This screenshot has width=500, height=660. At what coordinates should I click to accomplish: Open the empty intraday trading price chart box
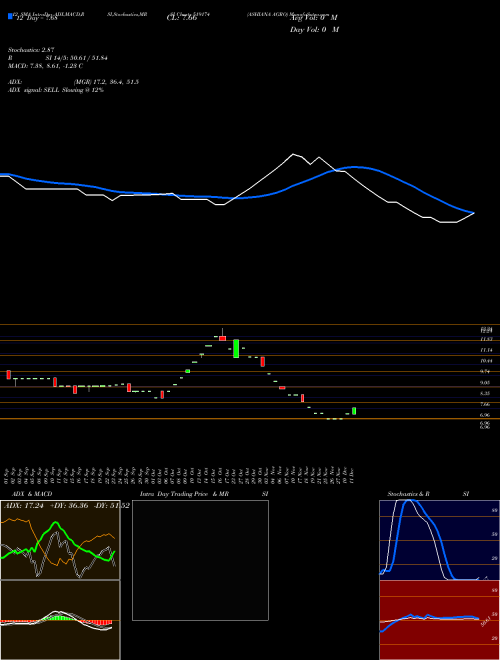point(200,560)
